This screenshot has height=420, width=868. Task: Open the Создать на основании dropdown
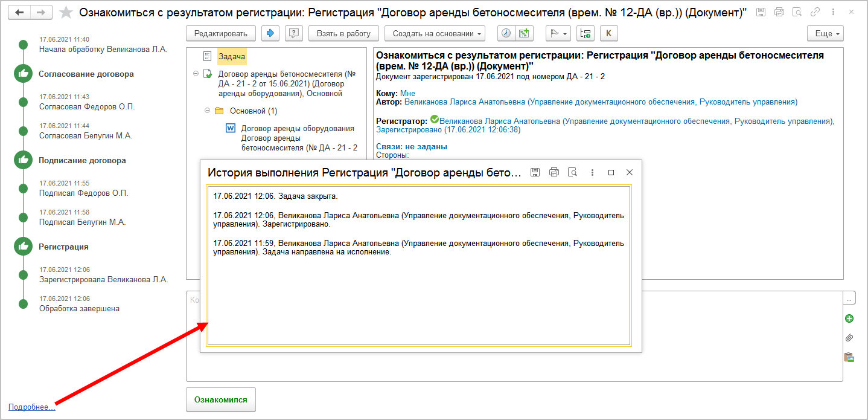point(435,33)
